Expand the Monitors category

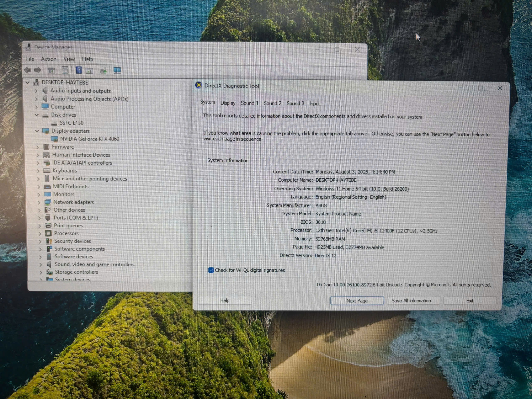pos(39,194)
